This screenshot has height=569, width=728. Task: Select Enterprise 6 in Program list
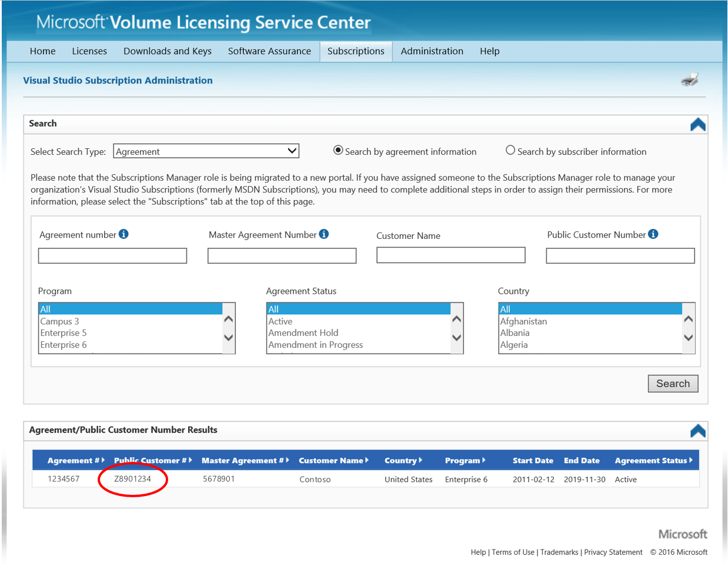(x=131, y=345)
